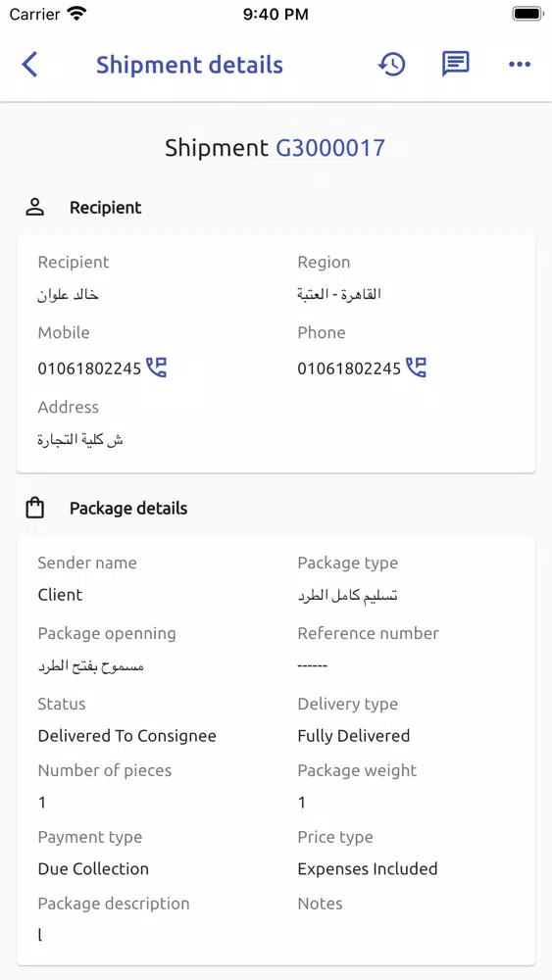Tap the Fully Delivered delivery type value

(x=354, y=736)
